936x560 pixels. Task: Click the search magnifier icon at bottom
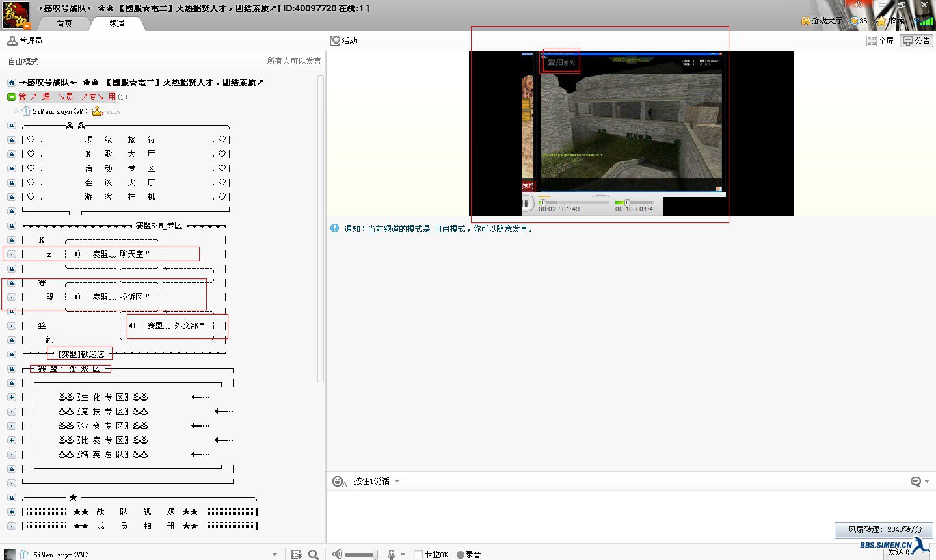tap(313, 554)
